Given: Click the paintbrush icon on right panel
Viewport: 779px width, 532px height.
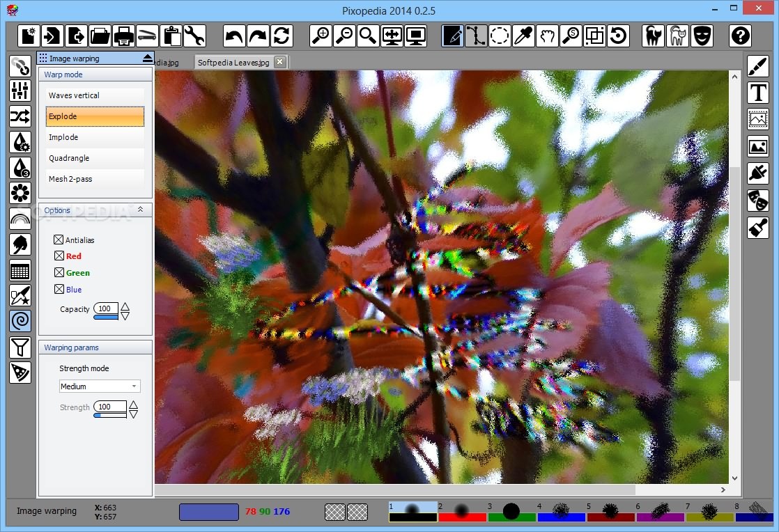Looking at the screenshot, I should pyautogui.click(x=758, y=66).
